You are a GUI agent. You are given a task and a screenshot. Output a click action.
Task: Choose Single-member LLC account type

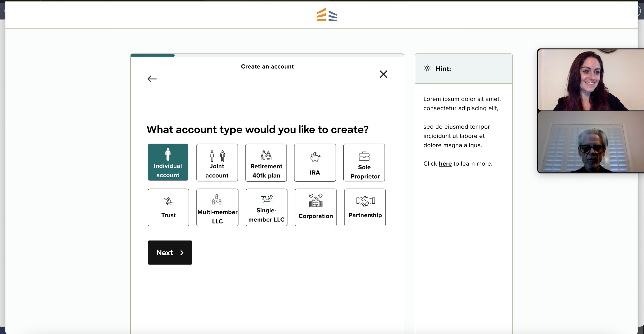pos(266,208)
